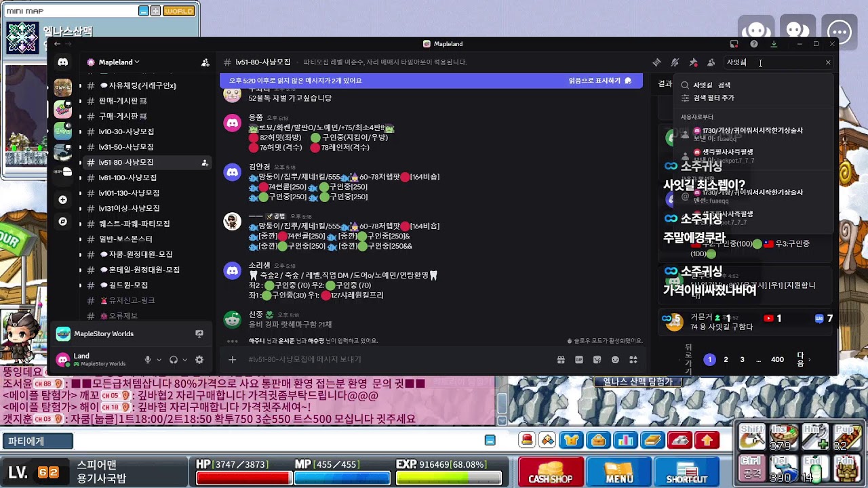
Task: Open the emoji picker
Action: tap(615, 360)
